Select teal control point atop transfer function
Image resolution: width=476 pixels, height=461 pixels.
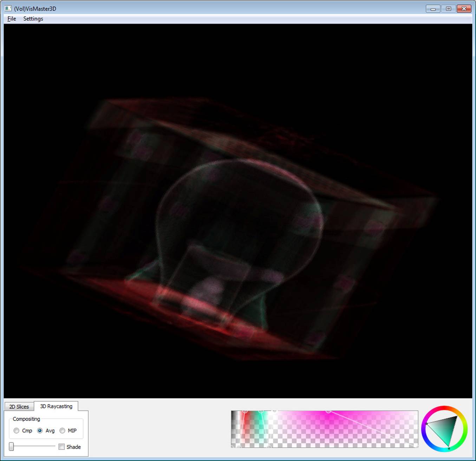click(261, 411)
